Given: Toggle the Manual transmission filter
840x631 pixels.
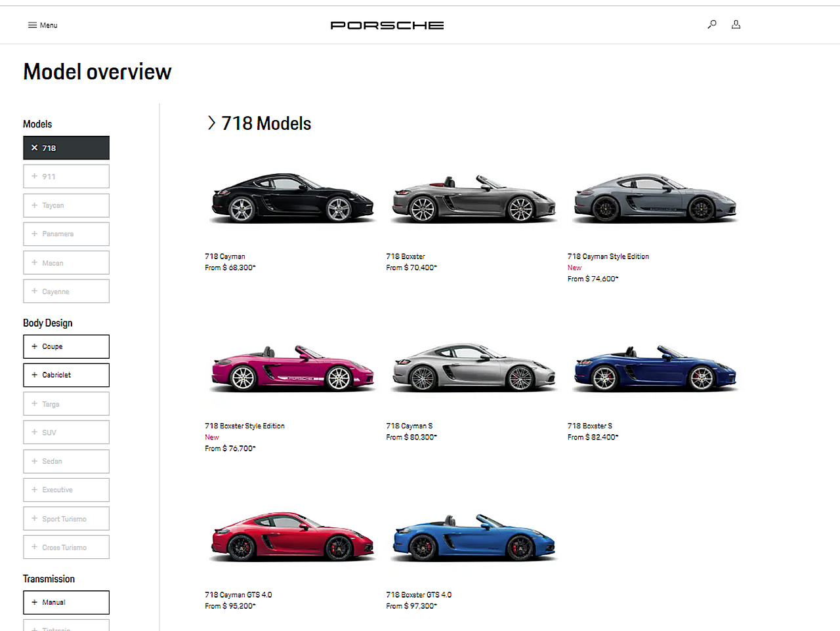Looking at the screenshot, I should point(66,602).
